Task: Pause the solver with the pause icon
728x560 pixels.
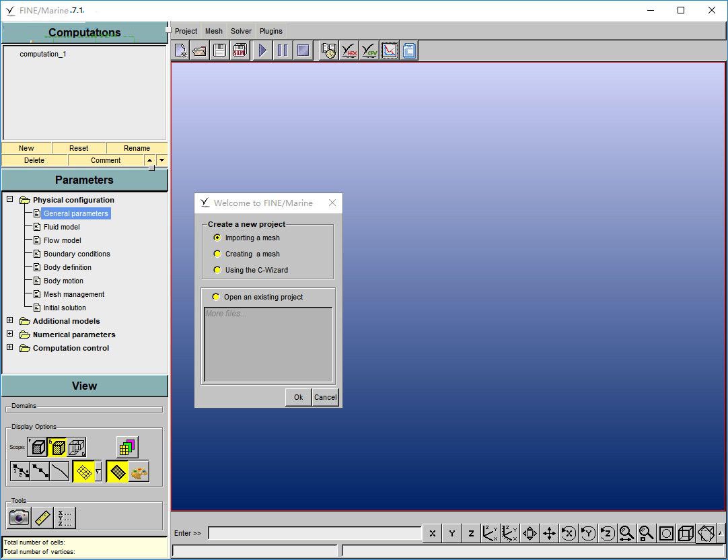Action: click(283, 50)
